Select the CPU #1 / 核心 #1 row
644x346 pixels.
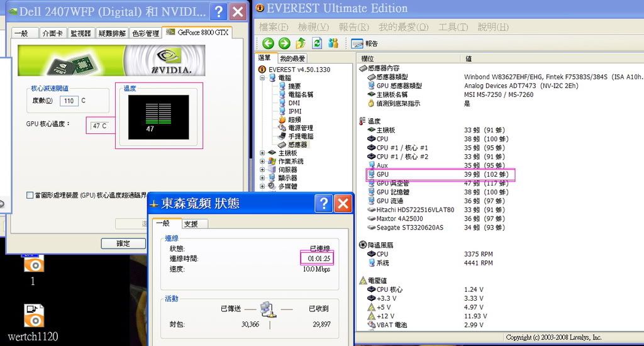coord(436,148)
